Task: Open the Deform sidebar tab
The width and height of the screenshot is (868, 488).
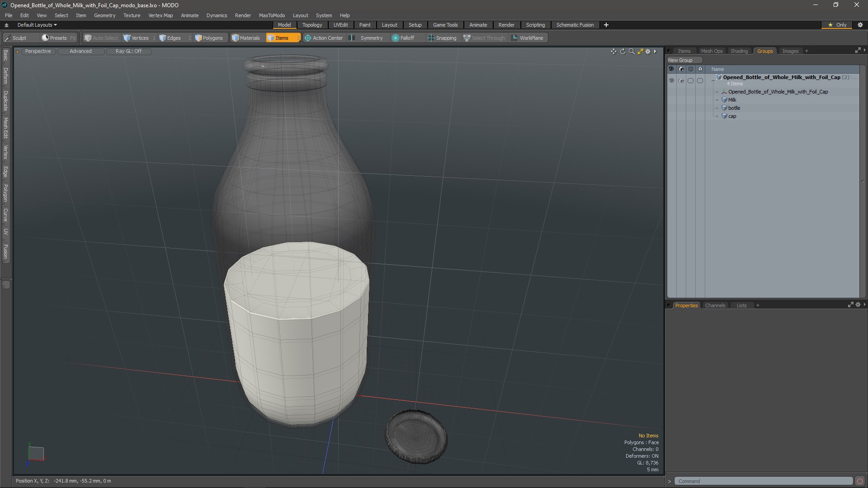Action: (5, 76)
